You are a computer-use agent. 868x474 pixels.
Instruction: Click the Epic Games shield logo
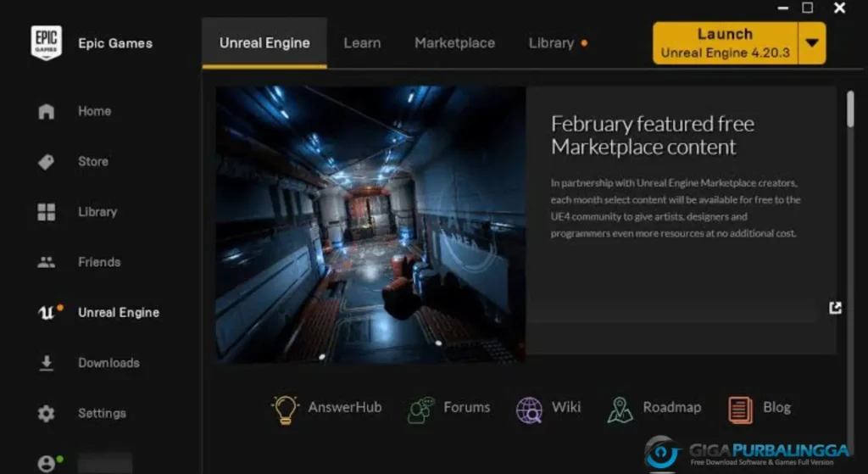(x=46, y=42)
